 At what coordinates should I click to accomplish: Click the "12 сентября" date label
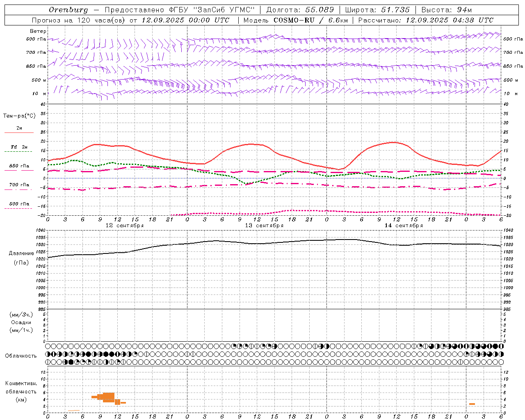pyautogui.click(x=125, y=226)
